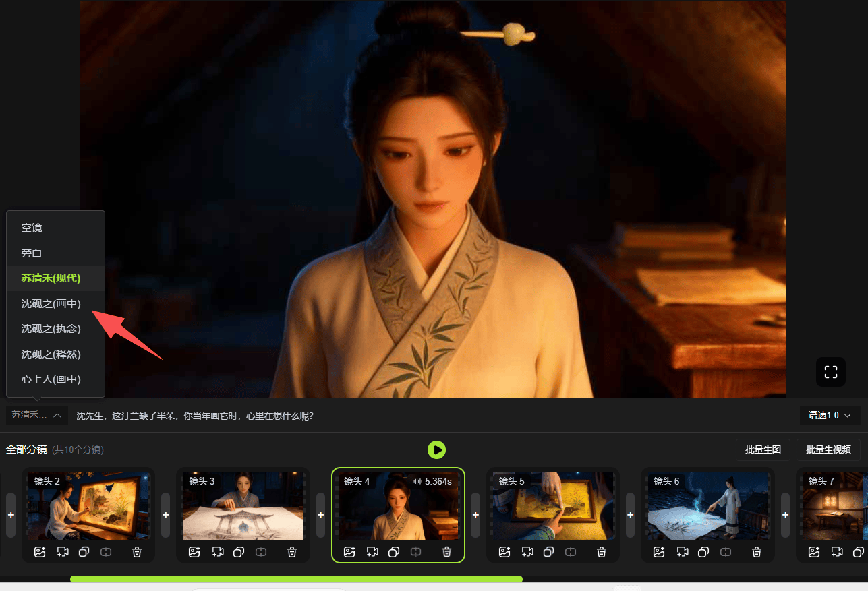Click the fullscreen icon on preview
Viewport: 868px width, 591px height.
pos(830,372)
